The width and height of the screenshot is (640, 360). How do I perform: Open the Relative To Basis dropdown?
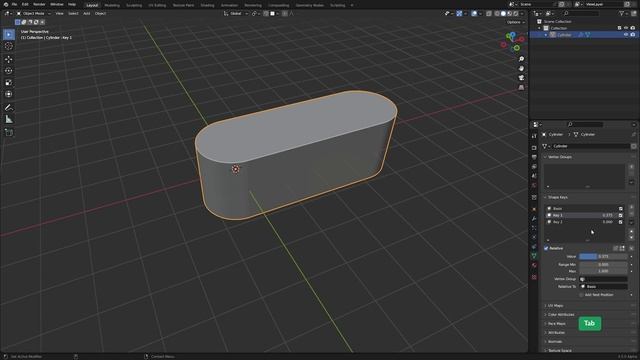pyautogui.click(x=604, y=287)
